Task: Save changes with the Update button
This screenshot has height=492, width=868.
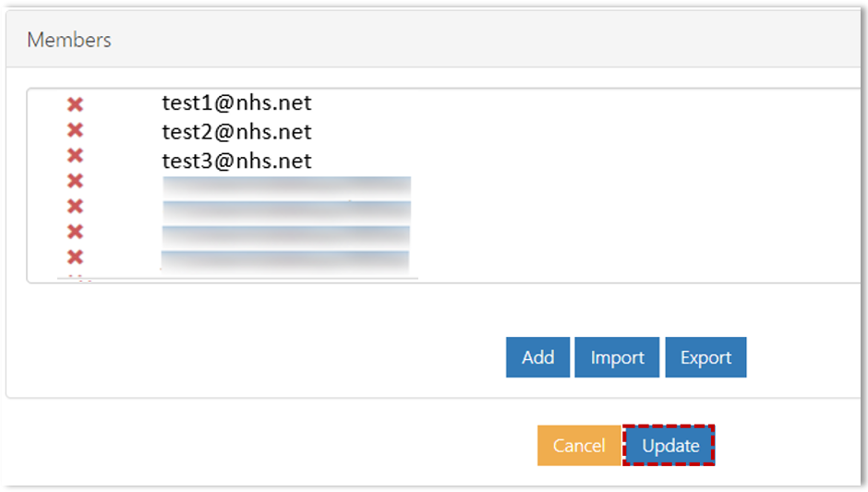Action: 669,446
